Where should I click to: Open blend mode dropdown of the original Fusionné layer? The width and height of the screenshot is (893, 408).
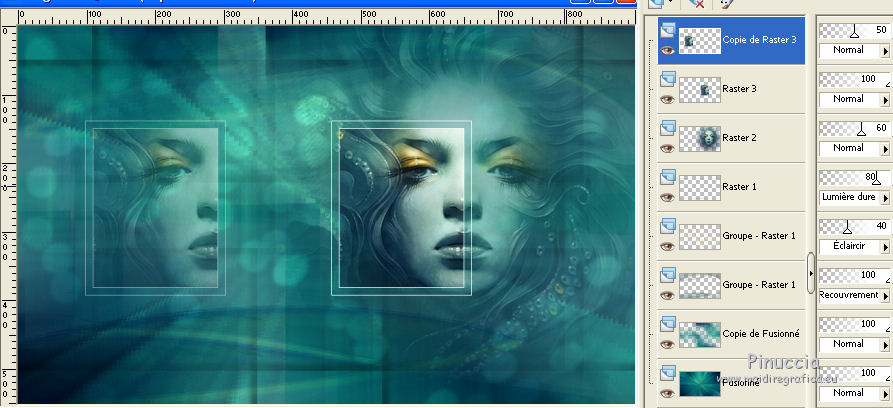(x=885, y=394)
